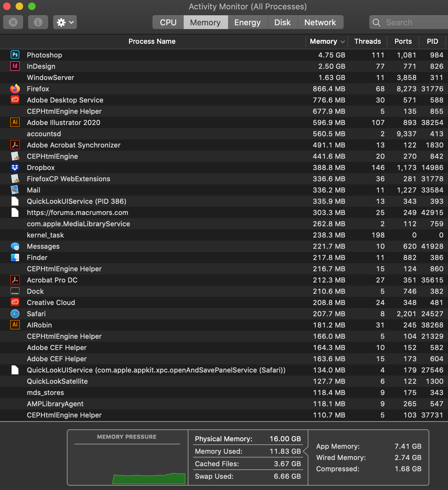448x490 pixels.
Task: Click the openAndSavePanelService document icon
Action: click(15, 370)
